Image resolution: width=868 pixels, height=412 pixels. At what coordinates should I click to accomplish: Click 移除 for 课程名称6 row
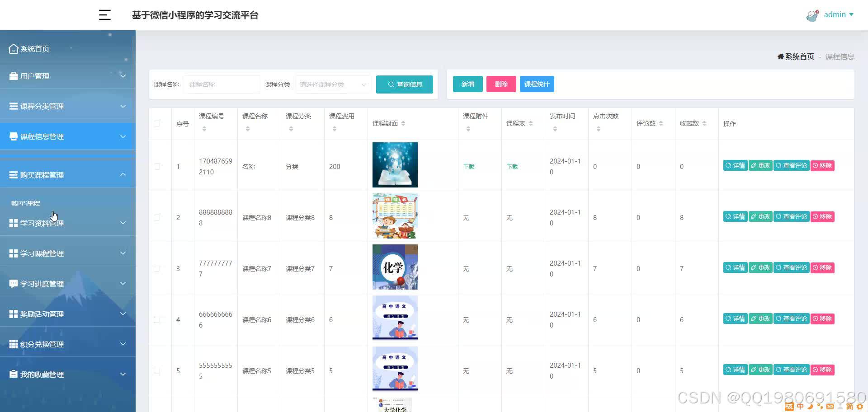[x=822, y=319]
